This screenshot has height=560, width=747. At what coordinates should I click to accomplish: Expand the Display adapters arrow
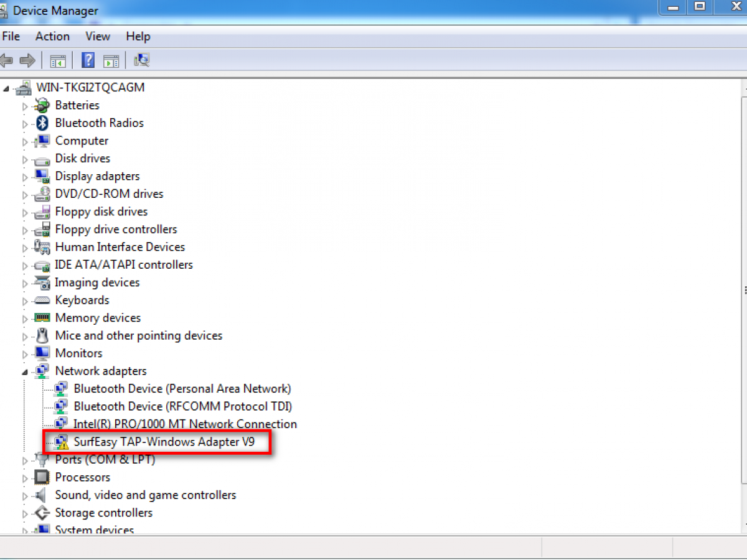[x=26, y=177]
